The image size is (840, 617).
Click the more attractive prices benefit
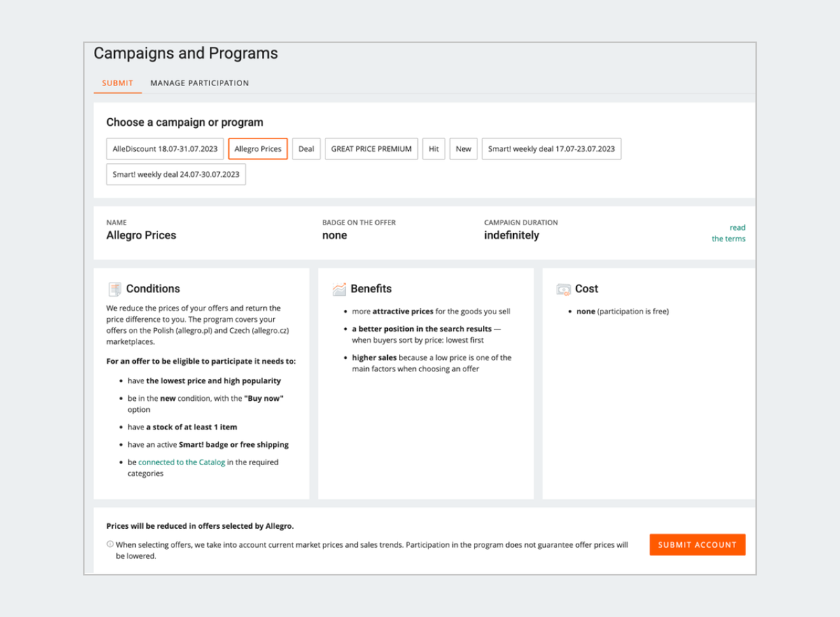tap(431, 312)
